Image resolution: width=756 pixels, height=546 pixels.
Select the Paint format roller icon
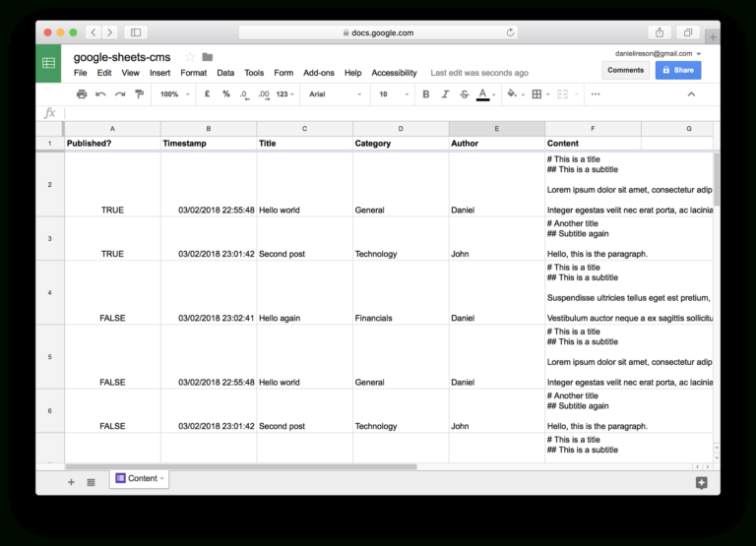click(x=139, y=94)
